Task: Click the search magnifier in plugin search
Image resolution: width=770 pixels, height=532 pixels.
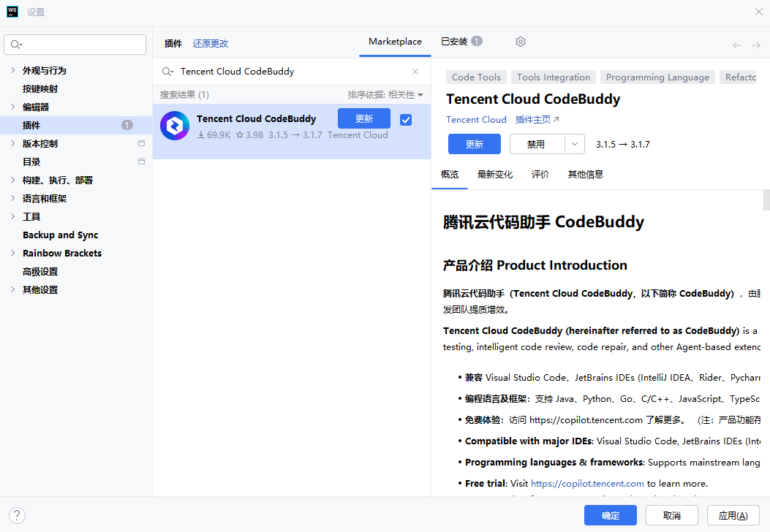Action: tap(167, 72)
